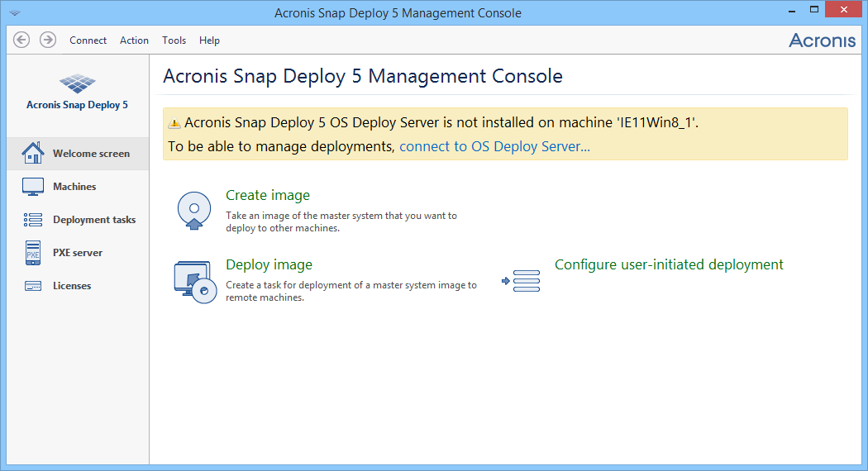
Task: Click the window system menu icon
Action: [x=15, y=12]
